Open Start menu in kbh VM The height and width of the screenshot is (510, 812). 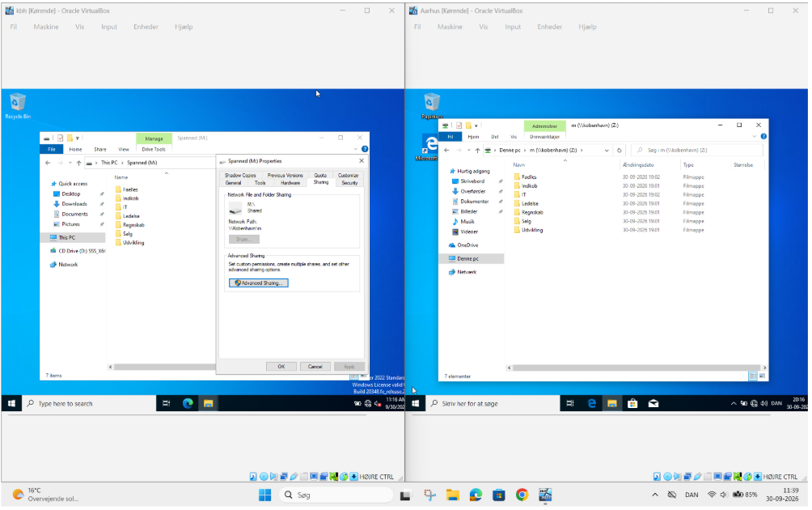pyautogui.click(x=11, y=403)
